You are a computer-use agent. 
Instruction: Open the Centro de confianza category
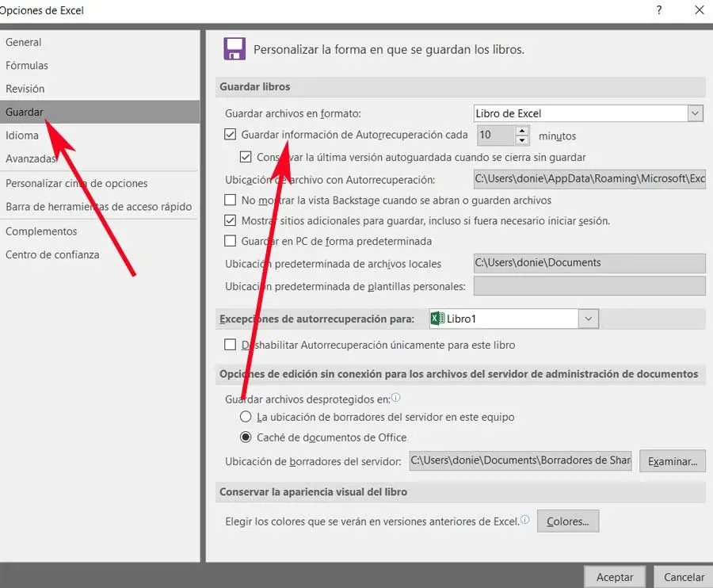coord(100,254)
